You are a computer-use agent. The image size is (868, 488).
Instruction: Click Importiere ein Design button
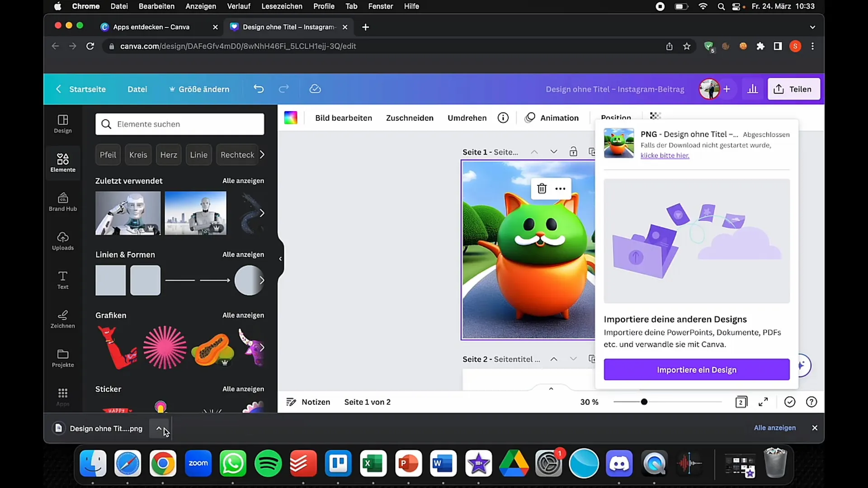pos(697,370)
